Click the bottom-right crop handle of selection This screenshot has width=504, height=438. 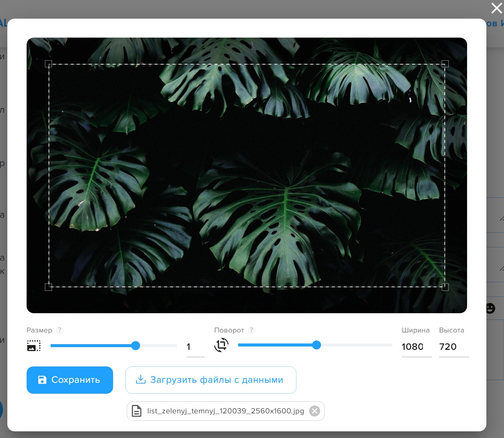pyautogui.click(x=445, y=287)
